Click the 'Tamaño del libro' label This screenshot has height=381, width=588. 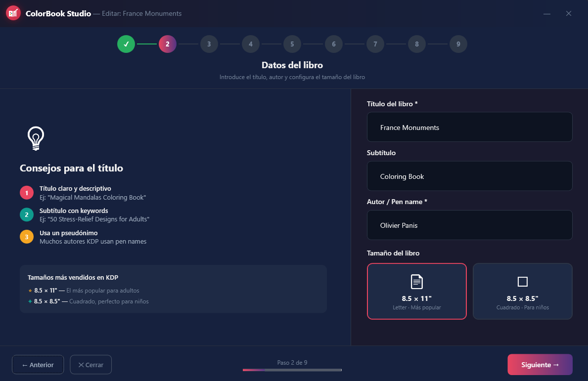click(x=393, y=253)
